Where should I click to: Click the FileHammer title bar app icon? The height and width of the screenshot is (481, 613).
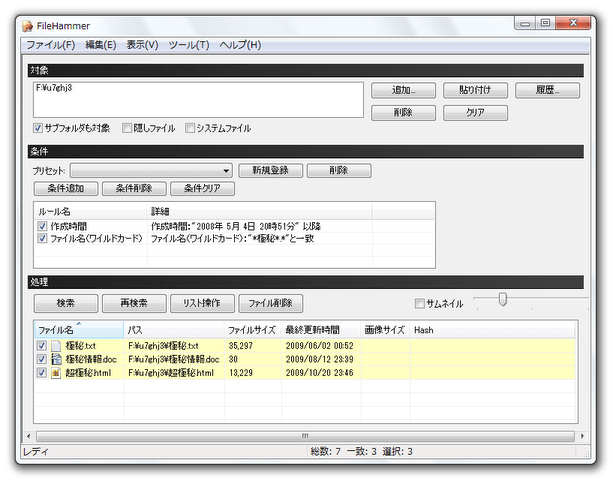(x=27, y=26)
